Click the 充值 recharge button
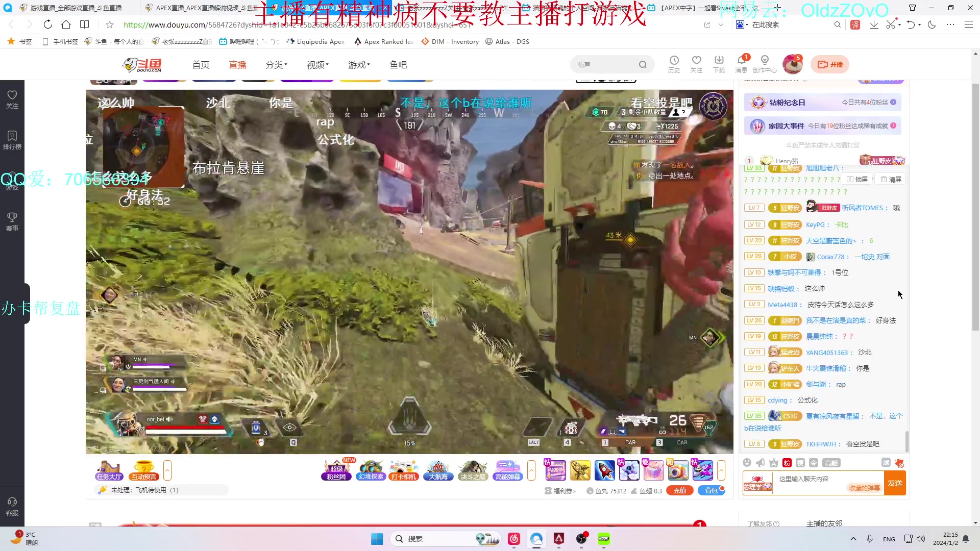The image size is (980, 551). (680, 491)
